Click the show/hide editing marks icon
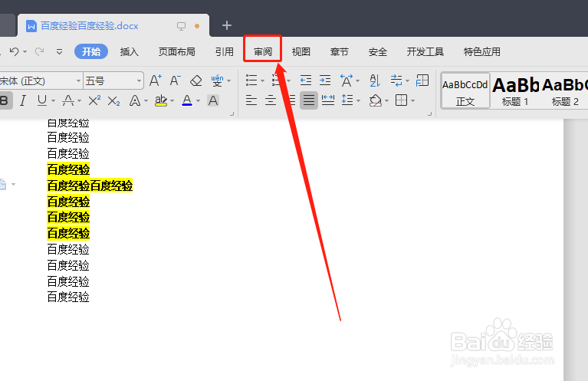The height and width of the screenshot is (381, 588). (x=396, y=80)
